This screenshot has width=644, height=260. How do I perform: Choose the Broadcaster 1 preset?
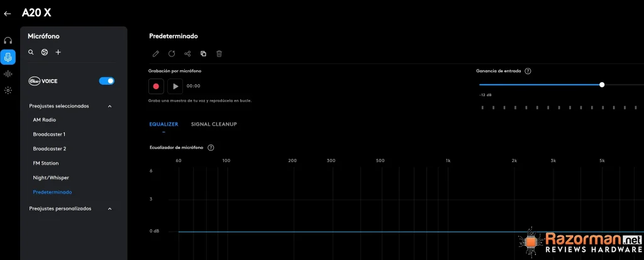pyautogui.click(x=49, y=134)
